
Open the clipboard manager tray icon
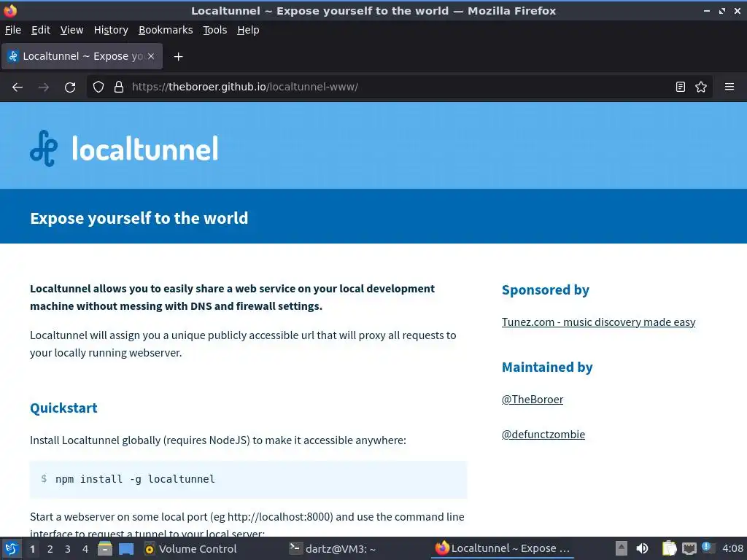point(670,548)
